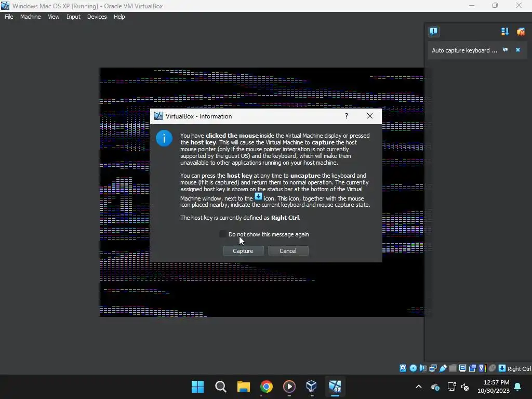The image size is (532, 399).
Task: Click the blue information icon in the dialog
Action: 164,138
